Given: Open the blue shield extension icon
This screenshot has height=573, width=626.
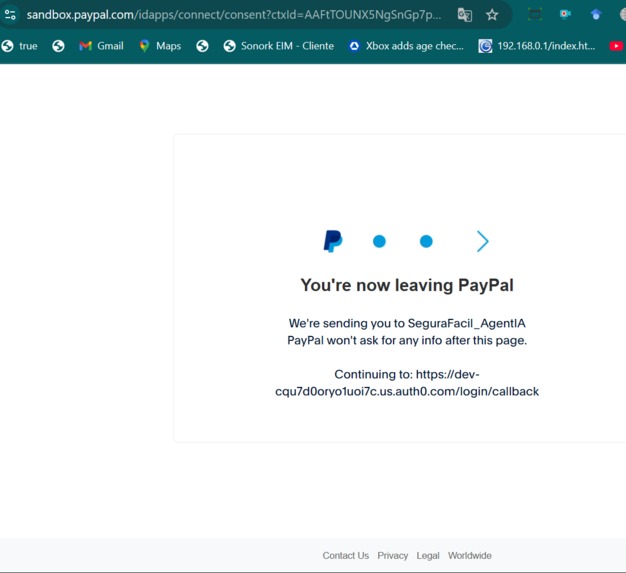Looking at the screenshot, I should tap(596, 15).
